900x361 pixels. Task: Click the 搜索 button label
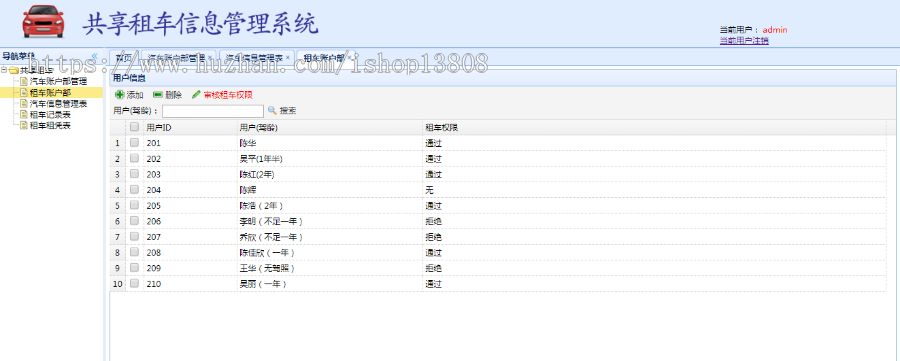coord(288,110)
